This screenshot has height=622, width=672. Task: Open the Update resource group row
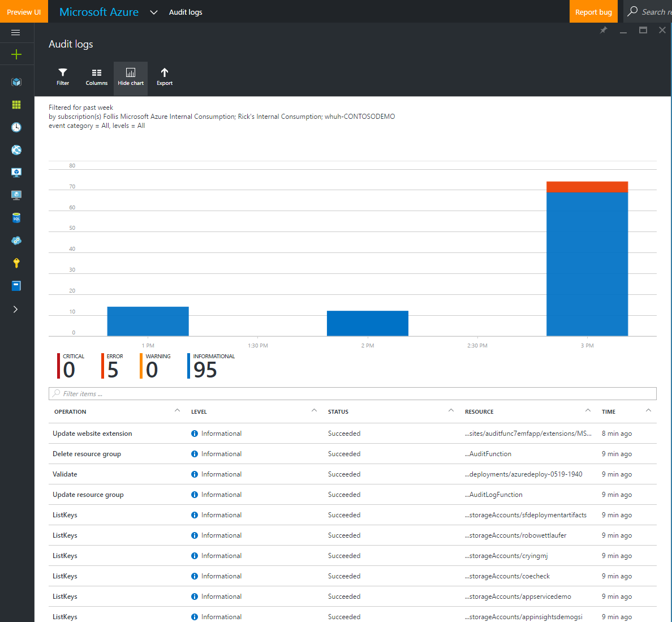click(x=352, y=495)
